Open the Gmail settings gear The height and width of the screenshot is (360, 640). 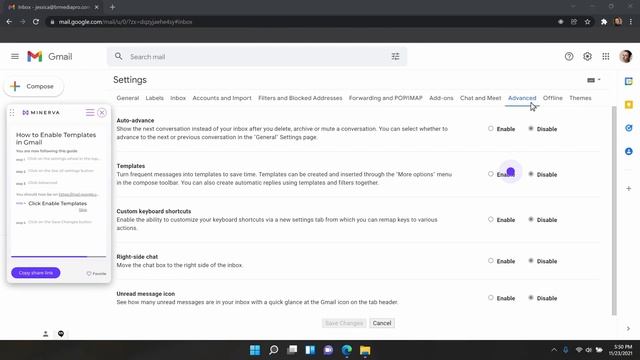587,56
